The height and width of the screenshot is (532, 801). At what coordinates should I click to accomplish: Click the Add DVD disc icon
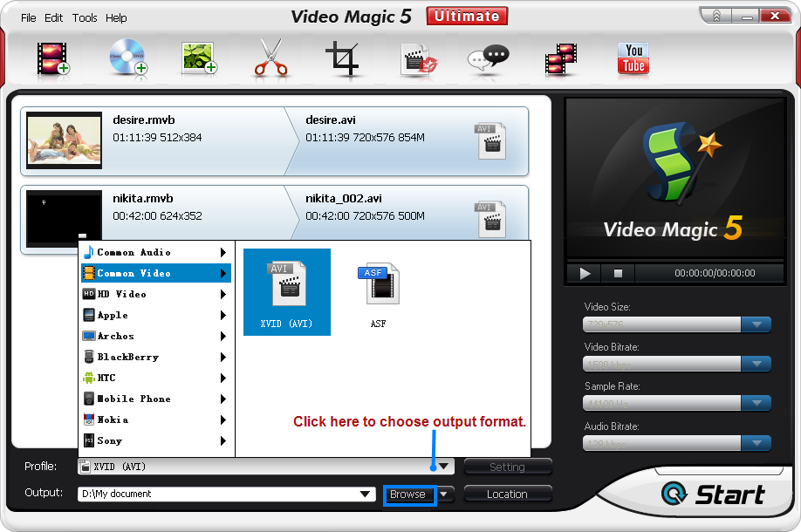tap(127, 58)
